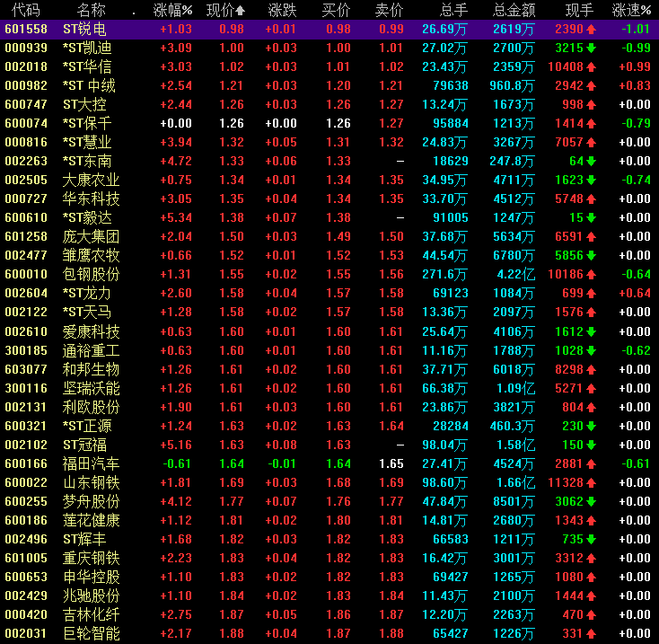Select 通裕重工 stock name

pyautogui.click(x=92, y=350)
